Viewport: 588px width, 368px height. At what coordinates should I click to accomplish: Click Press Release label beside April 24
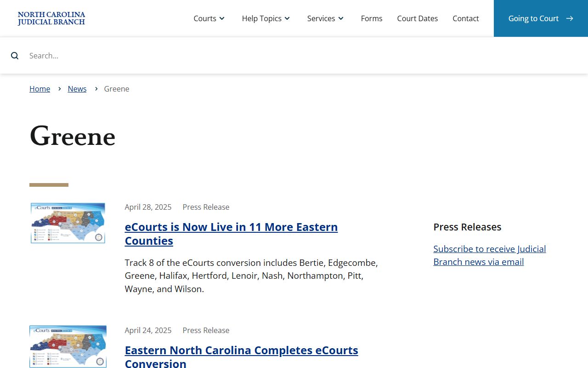(x=206, y=330)
